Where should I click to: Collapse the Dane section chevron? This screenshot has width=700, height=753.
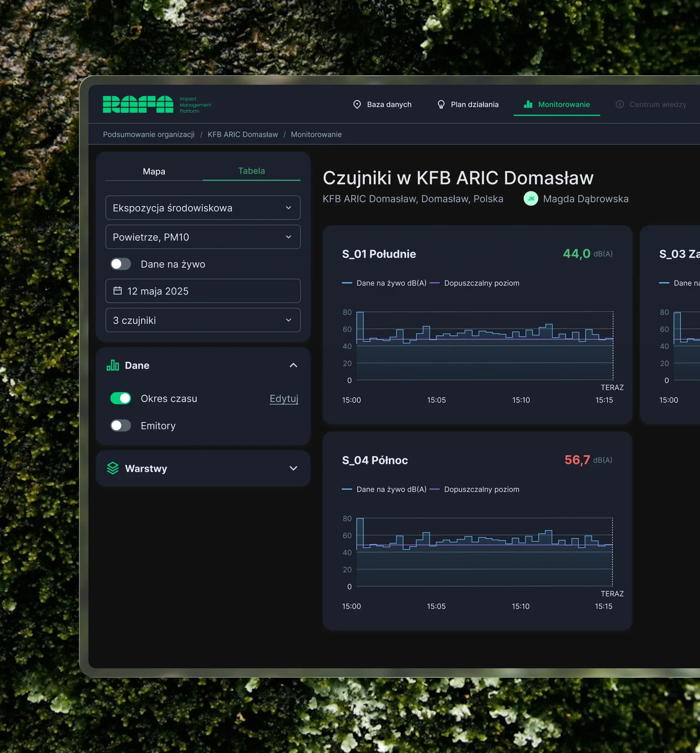(293, 365)
